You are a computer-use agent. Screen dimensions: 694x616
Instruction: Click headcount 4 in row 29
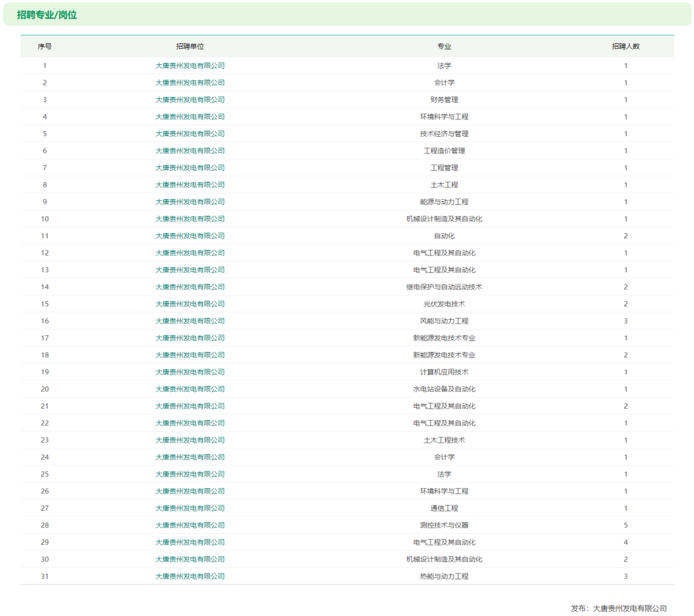[x=626, y=542]
